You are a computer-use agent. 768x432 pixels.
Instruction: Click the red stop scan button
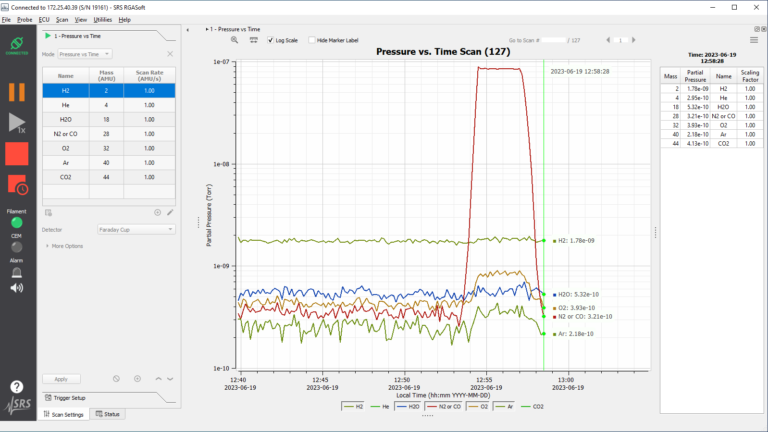click(x=17, y=154)
